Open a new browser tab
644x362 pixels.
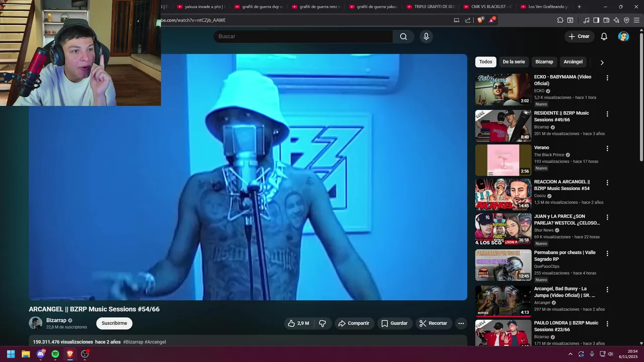click(579, 7)
